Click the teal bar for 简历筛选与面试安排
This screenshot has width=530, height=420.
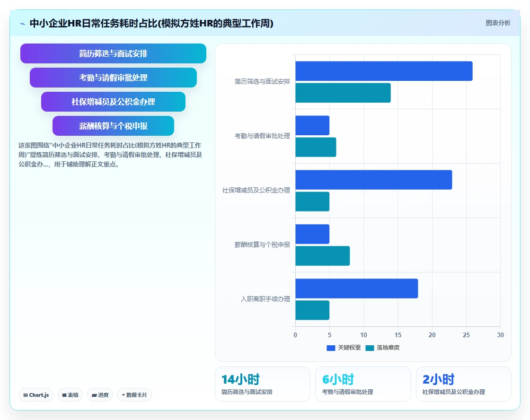343,93
